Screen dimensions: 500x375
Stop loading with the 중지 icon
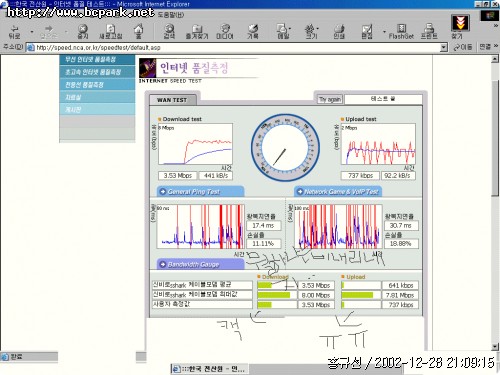coord(83,32)
